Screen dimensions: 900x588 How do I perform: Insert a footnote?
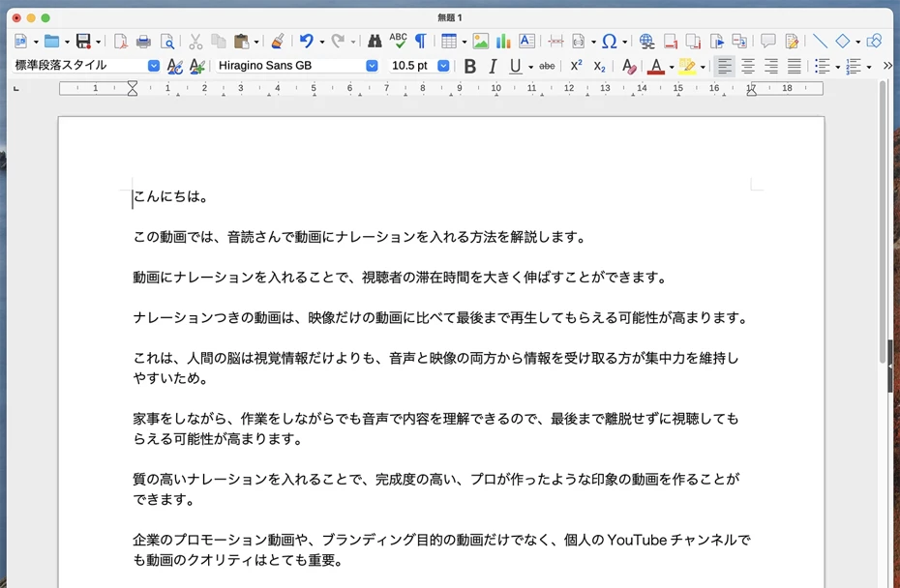671,42
